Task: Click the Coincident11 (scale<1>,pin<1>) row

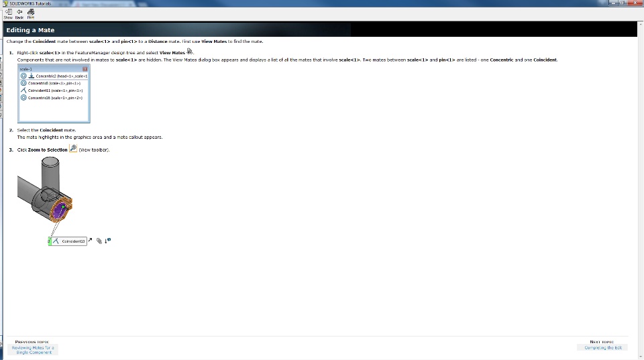Action: click(x=54, y=91)
